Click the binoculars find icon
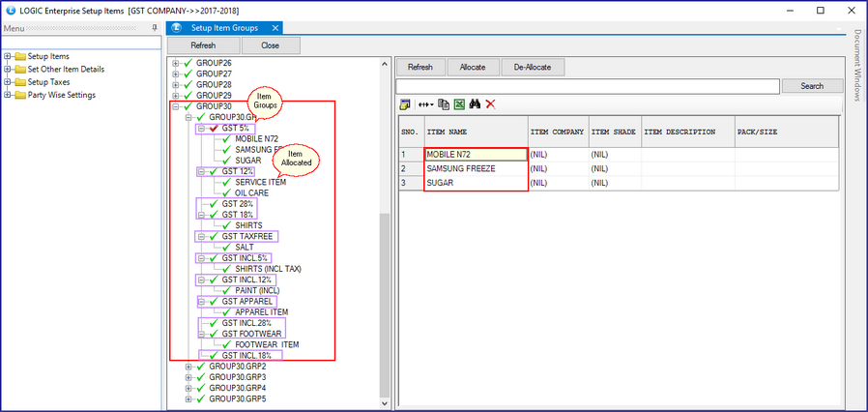Screen dimensions: 868x412 tap(475, 104)
